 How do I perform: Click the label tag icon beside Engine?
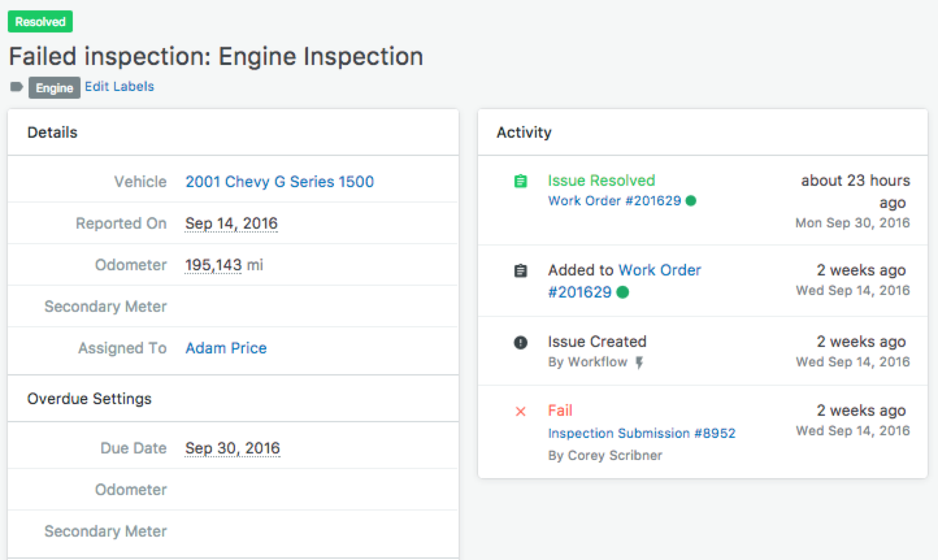pyautogui.click(x=16, y=87)
